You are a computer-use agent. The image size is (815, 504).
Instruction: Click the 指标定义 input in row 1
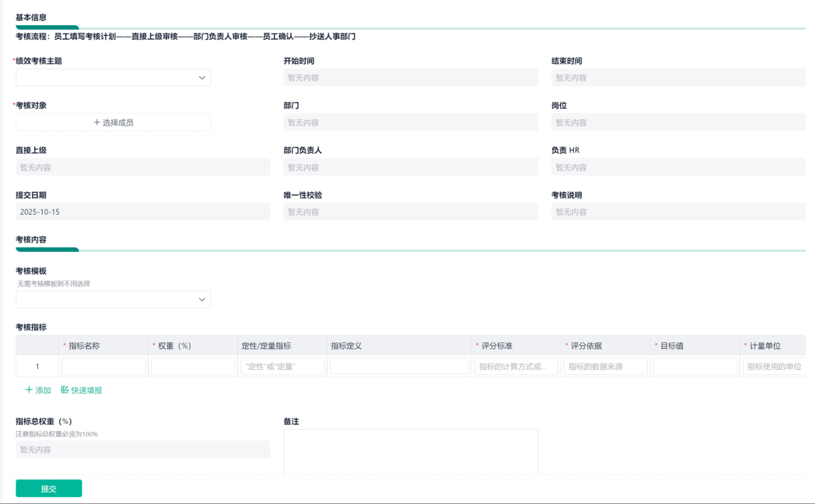coord(399,366)
